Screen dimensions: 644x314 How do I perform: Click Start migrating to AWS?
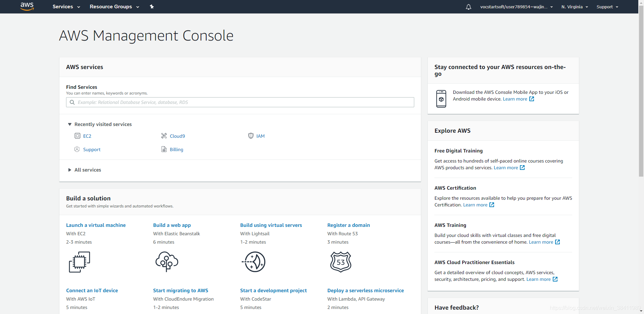click(x=181, y=291)
